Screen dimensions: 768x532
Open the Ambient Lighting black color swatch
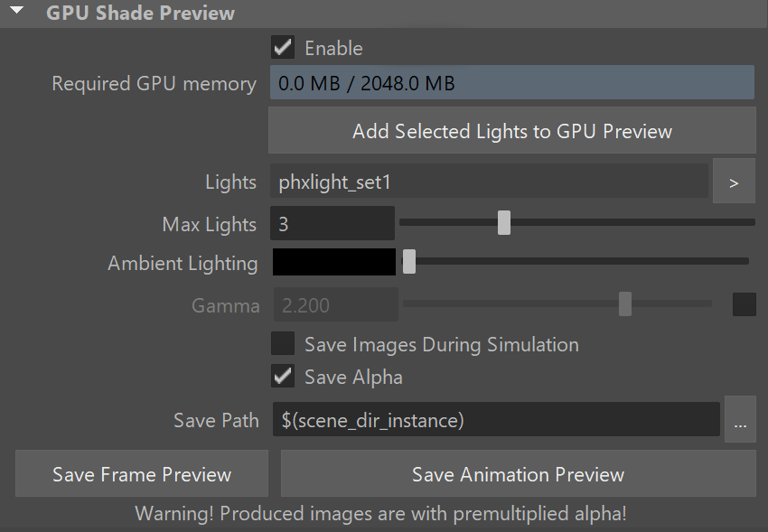pos(334,262)
